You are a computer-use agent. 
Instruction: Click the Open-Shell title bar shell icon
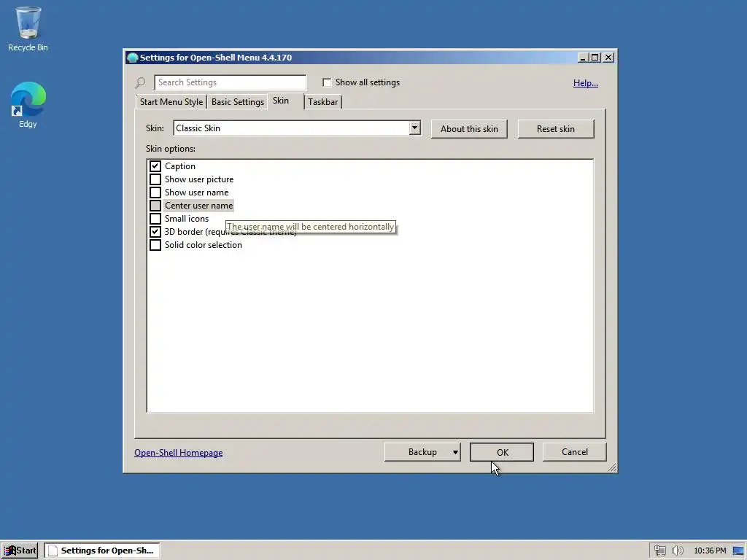(133, 58)
